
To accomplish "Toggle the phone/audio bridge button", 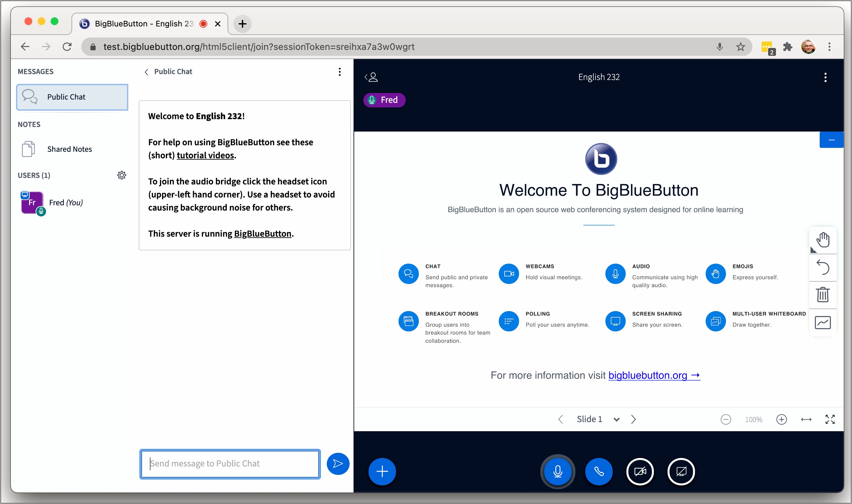I will tap(599, 470).
